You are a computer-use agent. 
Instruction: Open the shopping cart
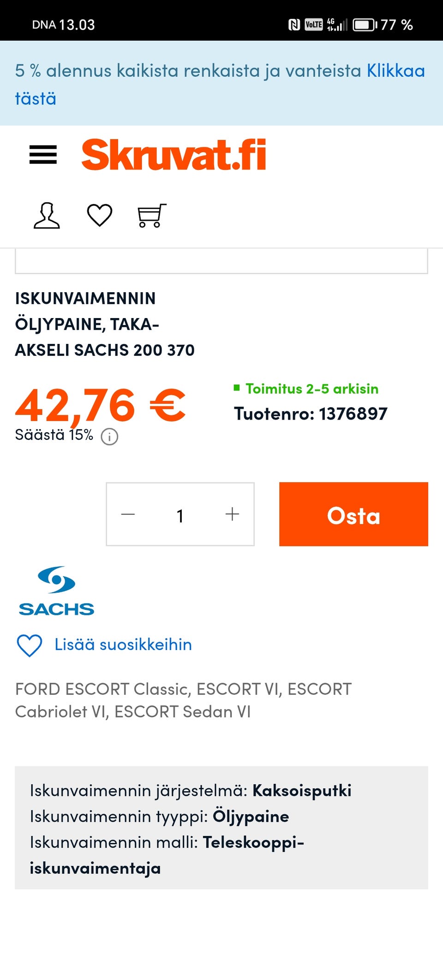pyautogui.click(x=152, y=216)
